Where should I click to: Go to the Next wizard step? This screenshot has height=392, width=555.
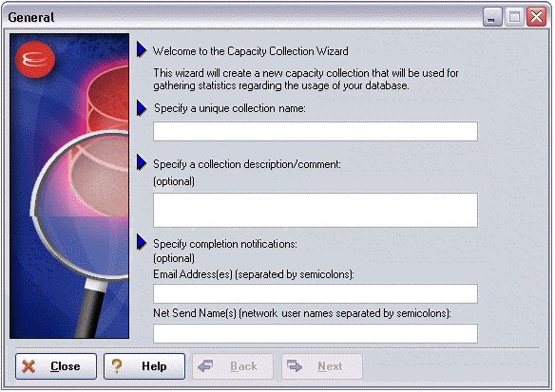point(322,366)
